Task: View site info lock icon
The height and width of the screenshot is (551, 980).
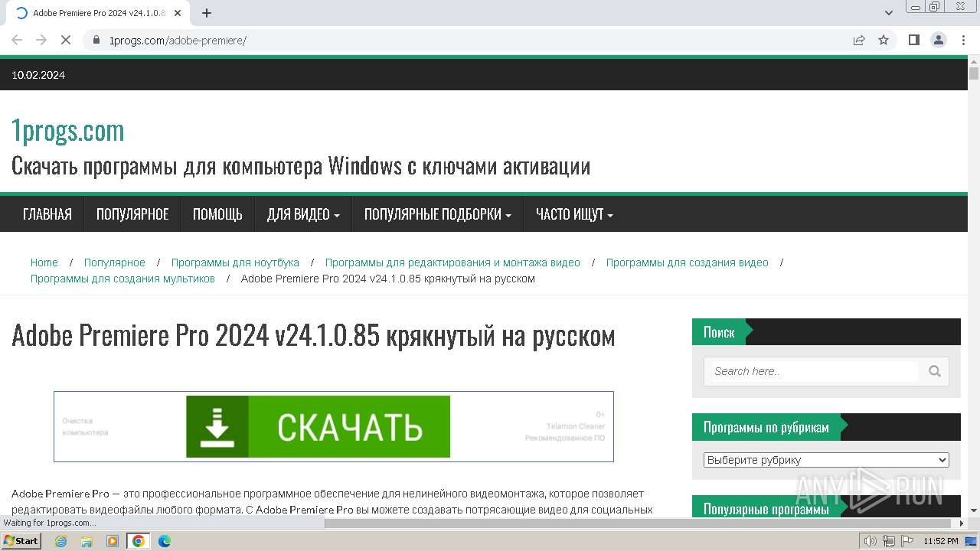Action: point(96,40)
